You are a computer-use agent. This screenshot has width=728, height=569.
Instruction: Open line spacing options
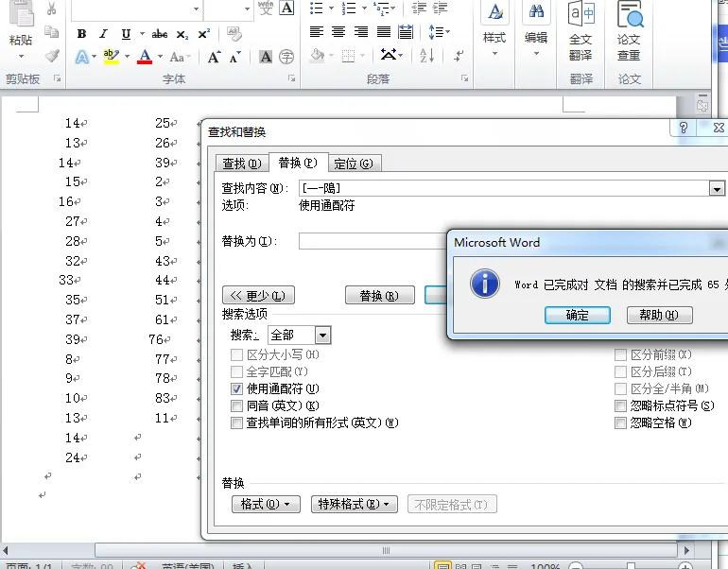[439, 31]
